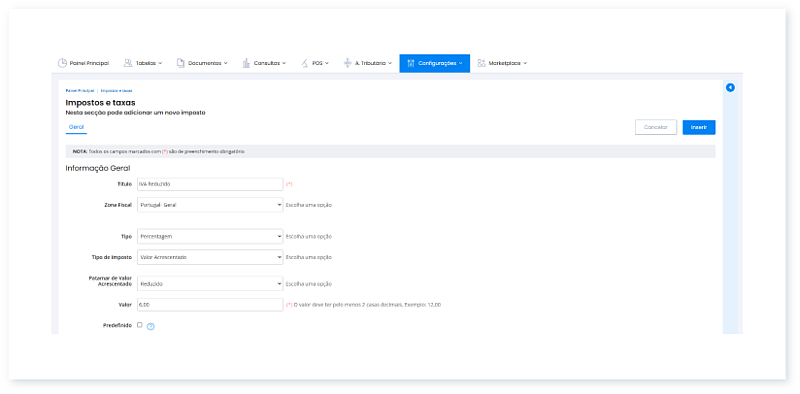Click the Inserir button
This screenshot has height=394, width=800.
[699, 127]
